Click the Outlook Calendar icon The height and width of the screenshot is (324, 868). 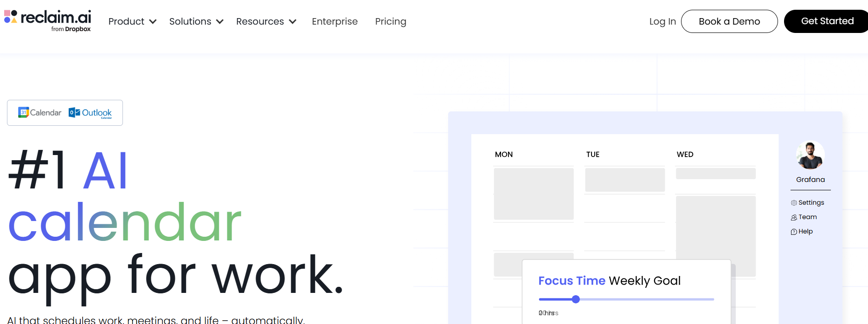click(74, 112)
